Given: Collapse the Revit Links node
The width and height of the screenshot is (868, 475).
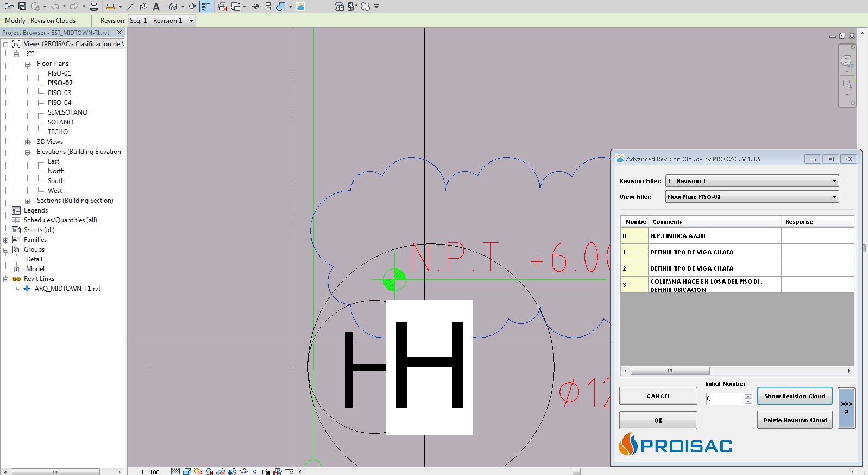Looking at the screenshot, I should tap(5, 279).
